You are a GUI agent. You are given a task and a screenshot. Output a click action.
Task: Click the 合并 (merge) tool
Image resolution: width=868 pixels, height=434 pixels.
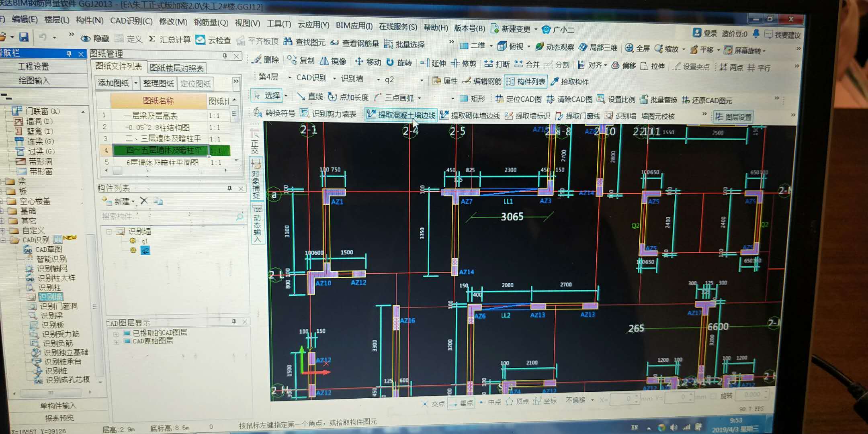(x=527, y=64)
